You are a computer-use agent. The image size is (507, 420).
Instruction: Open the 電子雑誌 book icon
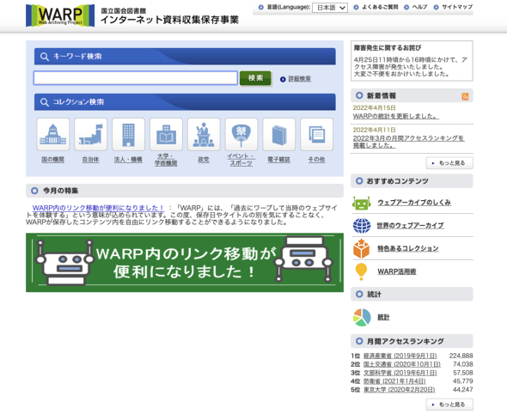pyautogui.click(x=279, y=134)
